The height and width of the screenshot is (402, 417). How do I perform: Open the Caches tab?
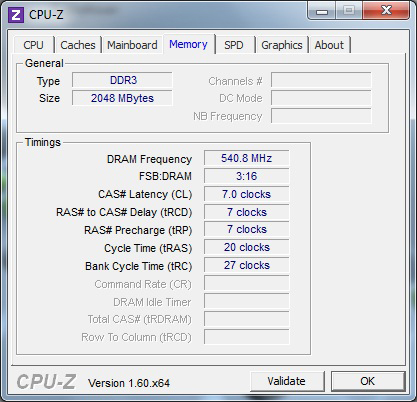78,45
